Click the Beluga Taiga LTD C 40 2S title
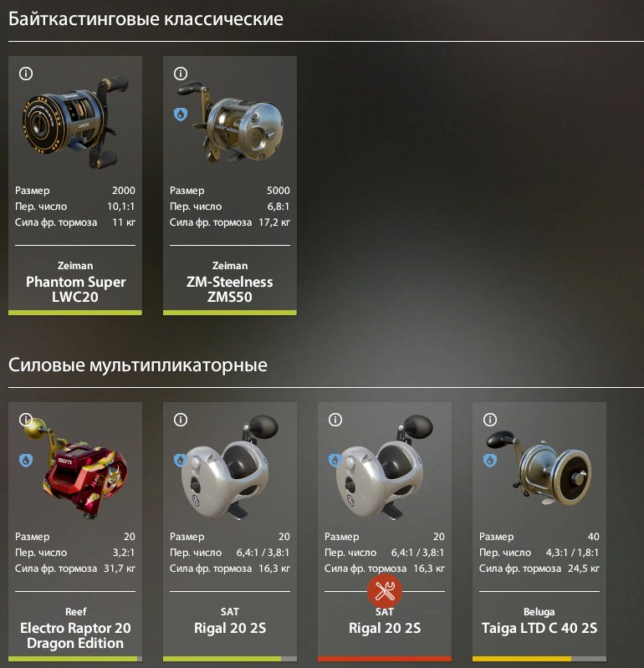This screenshot has width=644, height=668. pyautogui.click(x=539, y=628)
